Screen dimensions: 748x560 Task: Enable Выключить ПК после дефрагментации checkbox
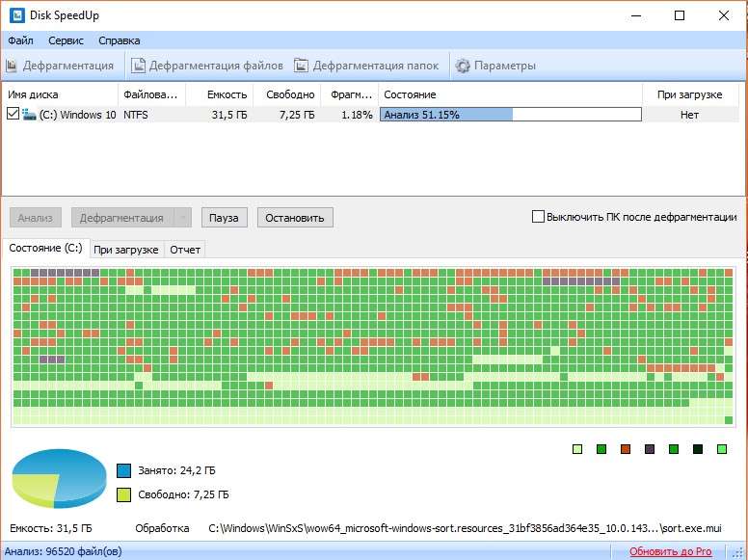[x=538, y=217]
